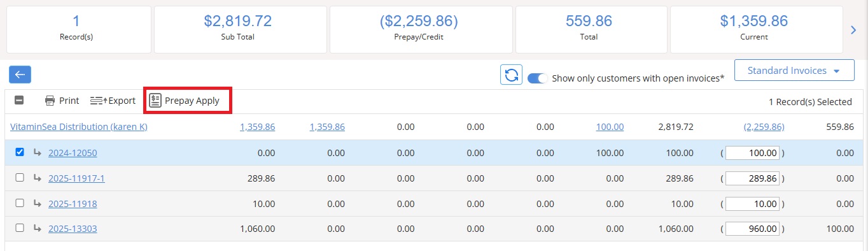Image resolution: width=868 pixels, height=251 pixels.
Task: Open invoice 2025-13303 link
Action: [73, 229]
